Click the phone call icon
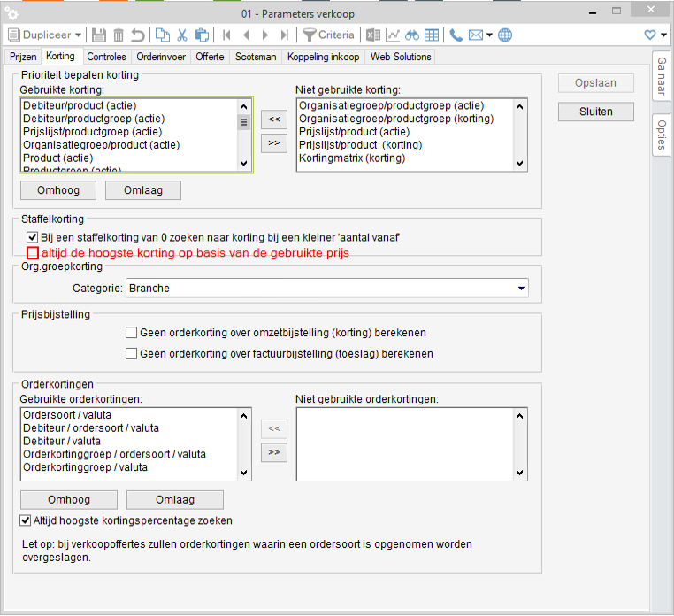Screen dimensions: 674x616 click(456, 35)
